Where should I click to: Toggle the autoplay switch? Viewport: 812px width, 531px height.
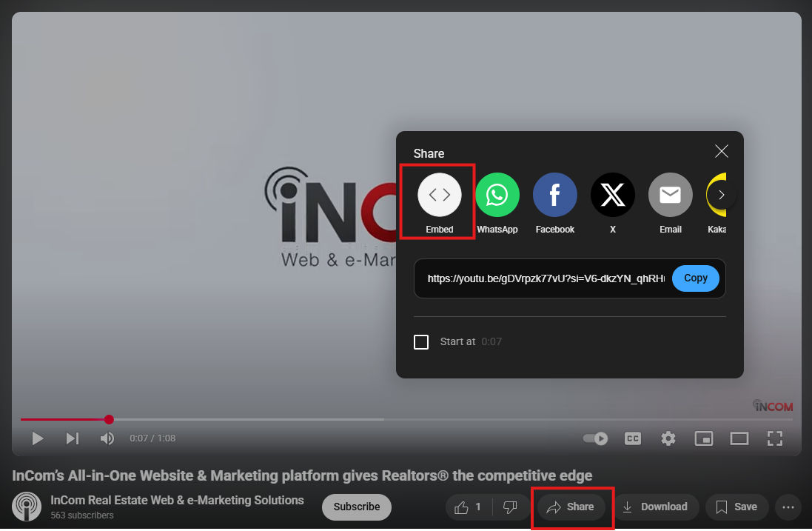pyautogui.click(x=595, y=438)
